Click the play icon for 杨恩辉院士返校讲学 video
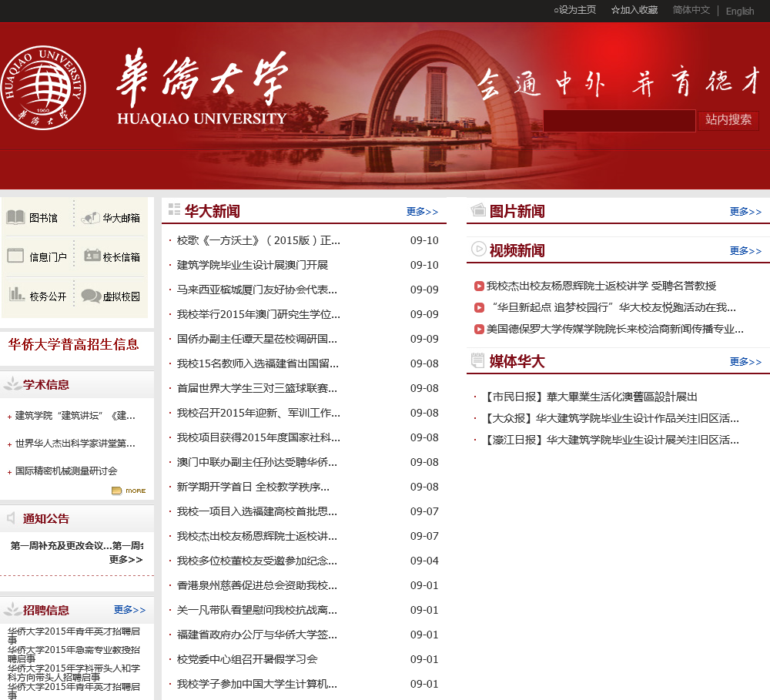This screenshot has width=770, height=700. [x=479, y=286]
